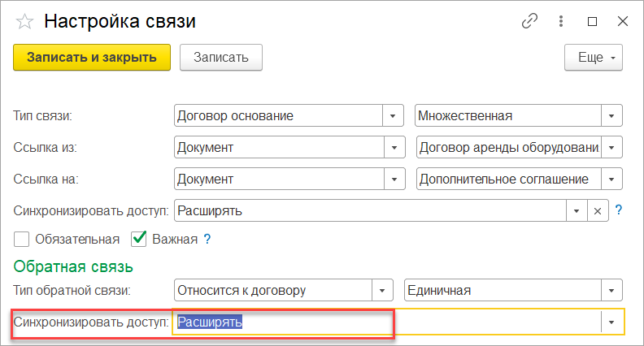Open the Дополнительное соглашение dropdown arrow
The height and width of the screenshot is (346, 644).
pyautogui.click(x=611, y=179)
